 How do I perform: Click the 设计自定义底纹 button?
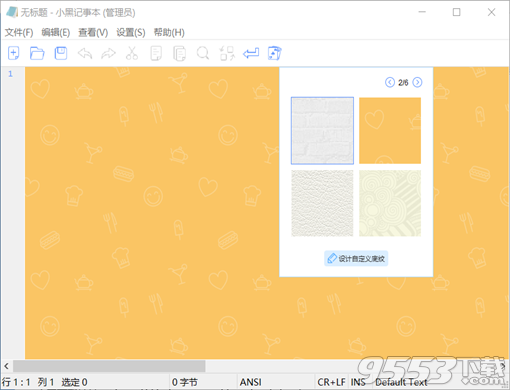click(x=356, y=258)
